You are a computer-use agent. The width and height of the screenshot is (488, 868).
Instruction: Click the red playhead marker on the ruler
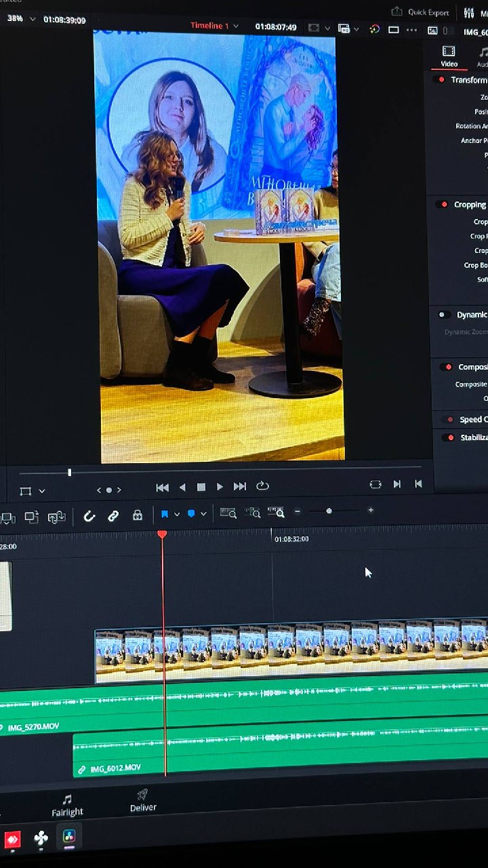click(162, 534)
